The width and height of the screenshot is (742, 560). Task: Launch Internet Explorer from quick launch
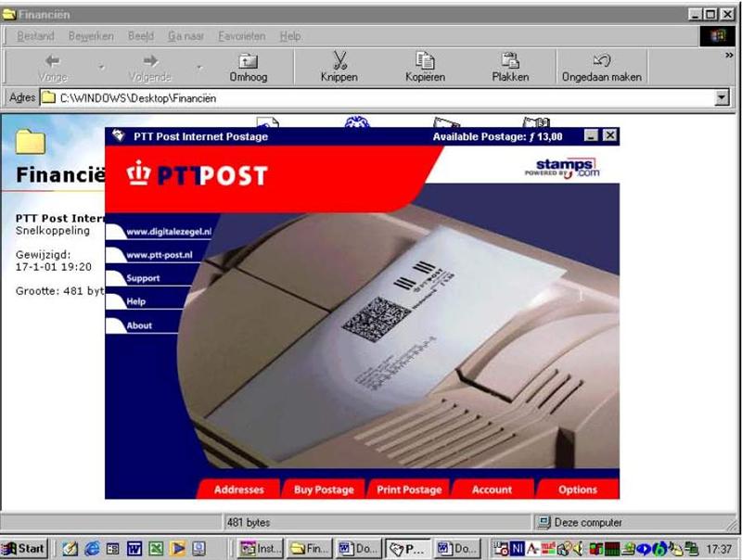92,549
